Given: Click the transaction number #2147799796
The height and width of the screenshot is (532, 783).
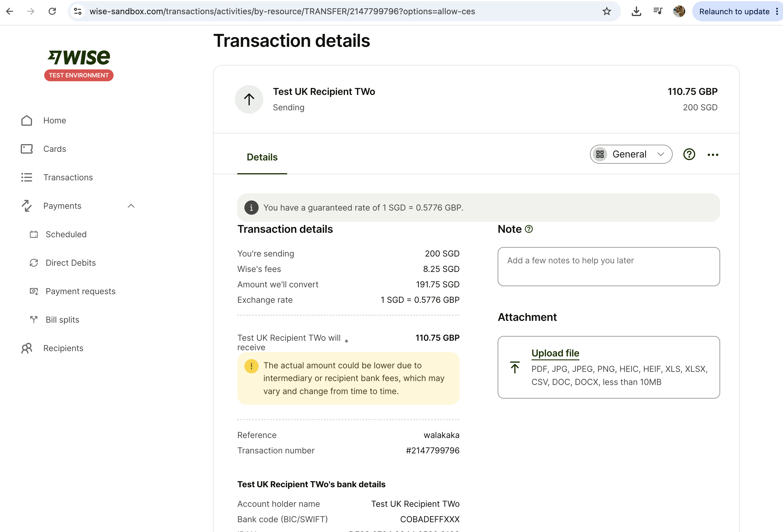Looking at the screenshot, I should point(433,450).
